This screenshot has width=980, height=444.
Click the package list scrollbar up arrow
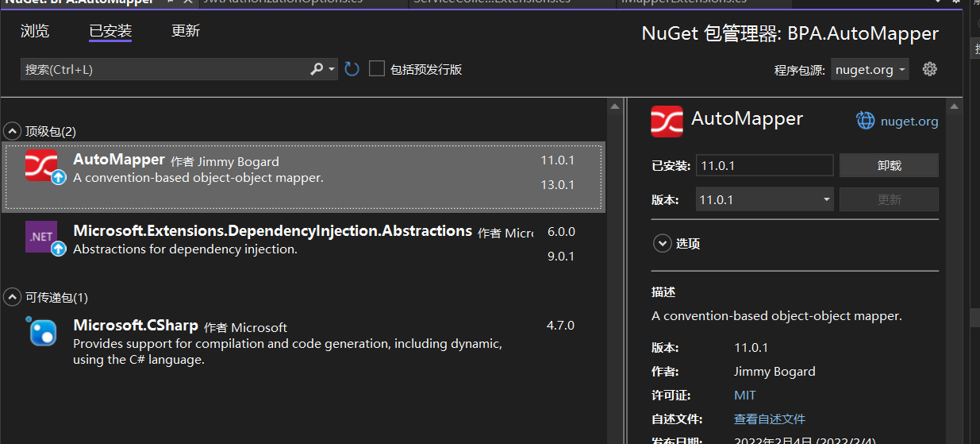click(614, 106)
